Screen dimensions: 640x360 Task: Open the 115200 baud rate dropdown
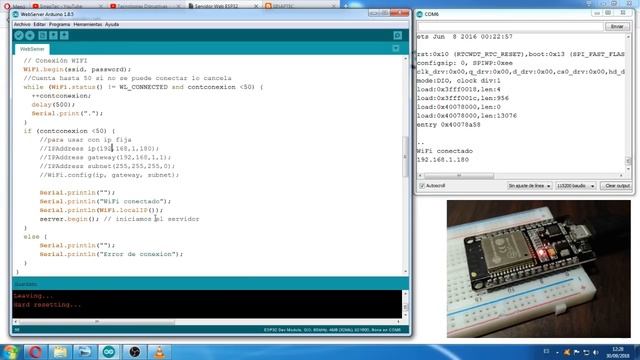coord(576,186)
